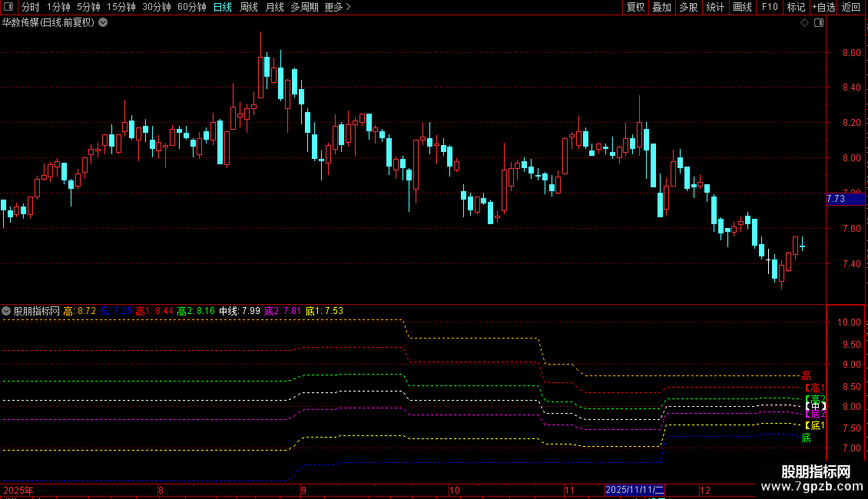Viewport: 868px width, 499px height.
Task: Select the 5分钟 period
Action: (x=88, y=7)
